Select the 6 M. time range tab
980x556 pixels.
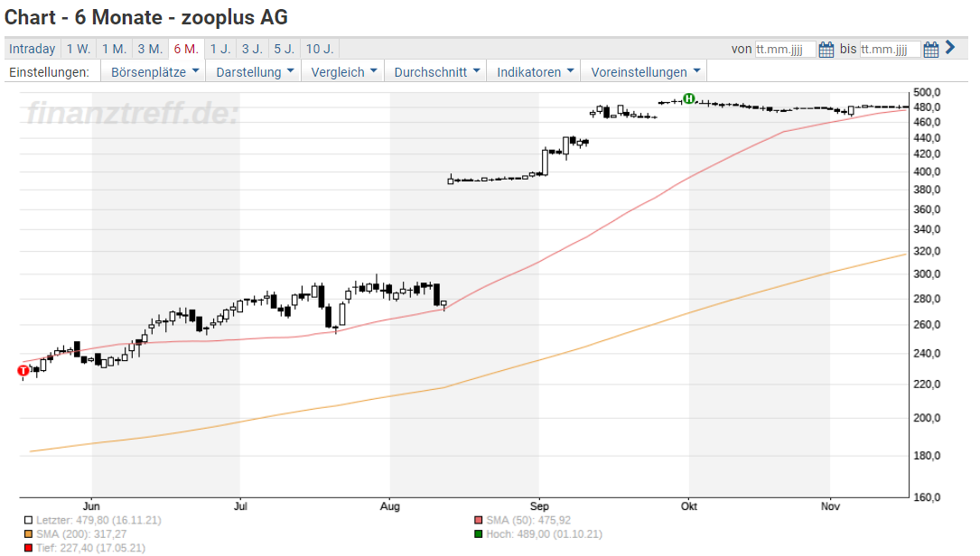[186, 49]
